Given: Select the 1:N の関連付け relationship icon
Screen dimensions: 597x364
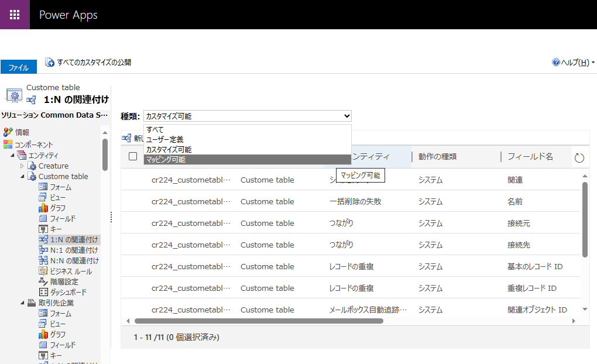Looking at the screenshot, I should [43, 239].
